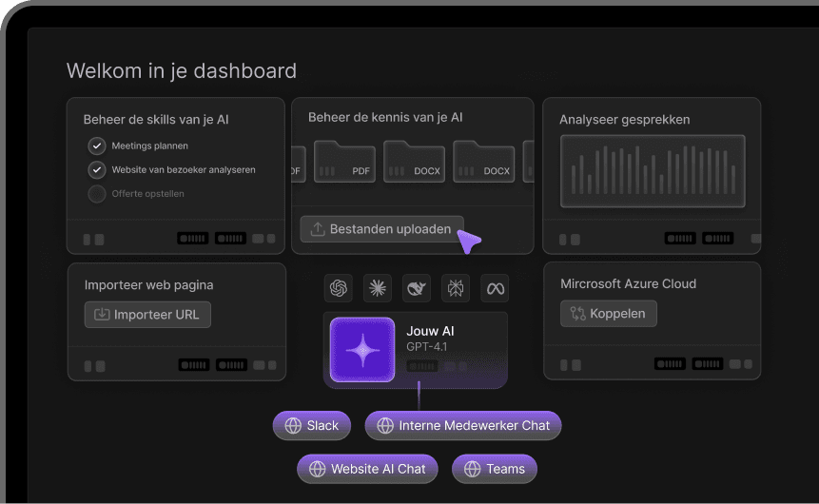Enable the Offerte opstellen skill
This screenshot has width=819, height=504.
pos(97,194)
